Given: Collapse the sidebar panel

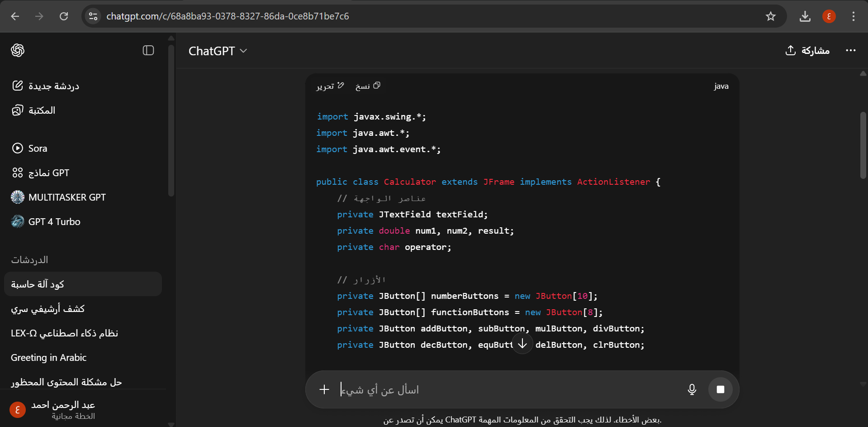Looking at the screenshot, I should (148, 50).
